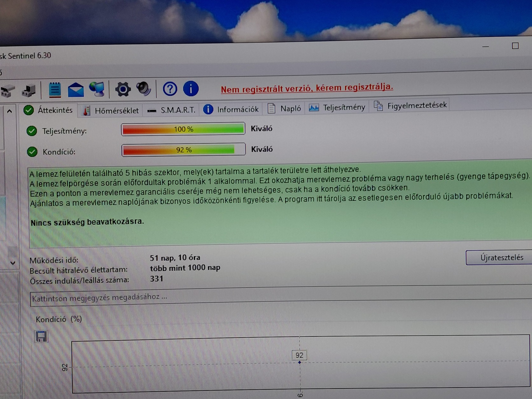This screenshot has height=399, width=532.
Task: Click the Kondíció 92 % bar
Action: tap(184, 150)
